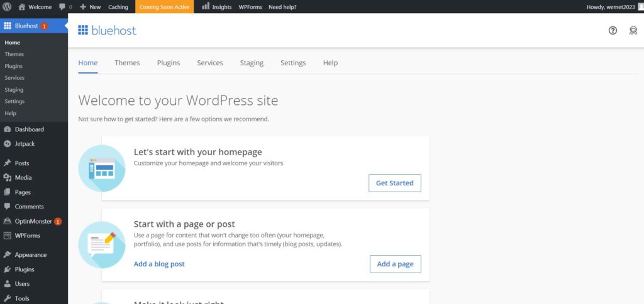Open the comments bubble icon in admin bar
The width and height of the screenshot is (644, 304).
62,6
